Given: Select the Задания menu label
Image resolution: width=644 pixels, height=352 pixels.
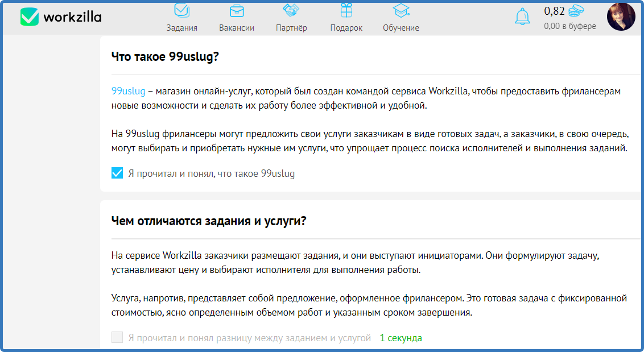Looking at the screenshot, I should click(x=182, y=28).
